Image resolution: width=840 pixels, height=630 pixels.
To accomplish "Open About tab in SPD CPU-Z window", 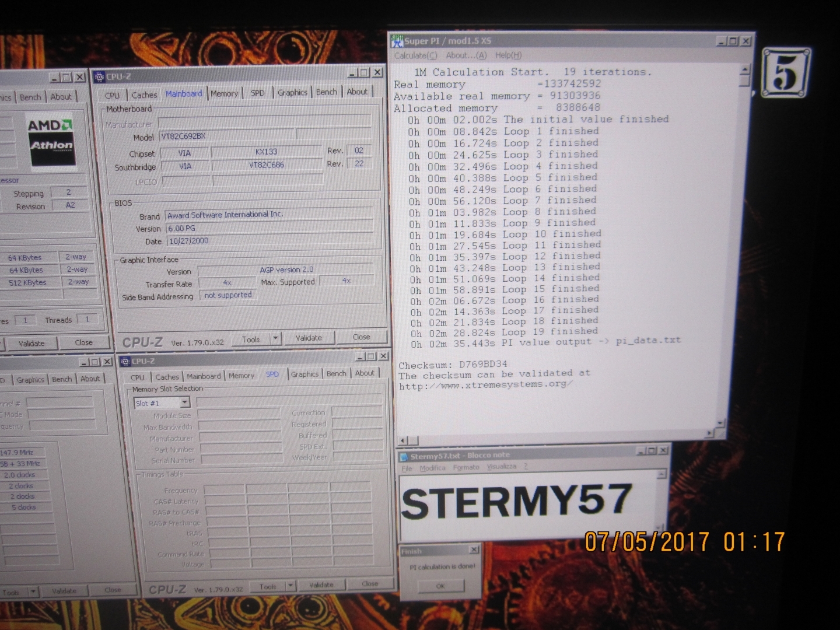I will 365,373.
